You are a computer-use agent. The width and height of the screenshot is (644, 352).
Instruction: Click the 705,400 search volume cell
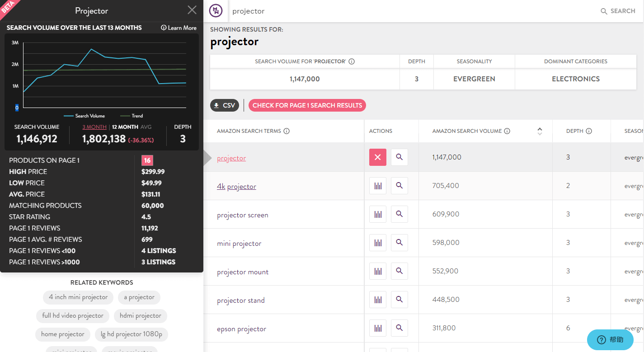(x=446, y=186)
